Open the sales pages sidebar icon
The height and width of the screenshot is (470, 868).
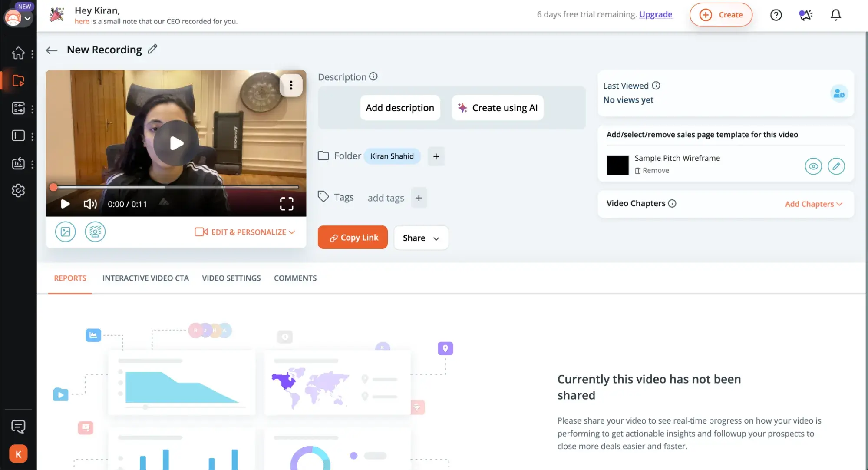[x=18, y=136]
